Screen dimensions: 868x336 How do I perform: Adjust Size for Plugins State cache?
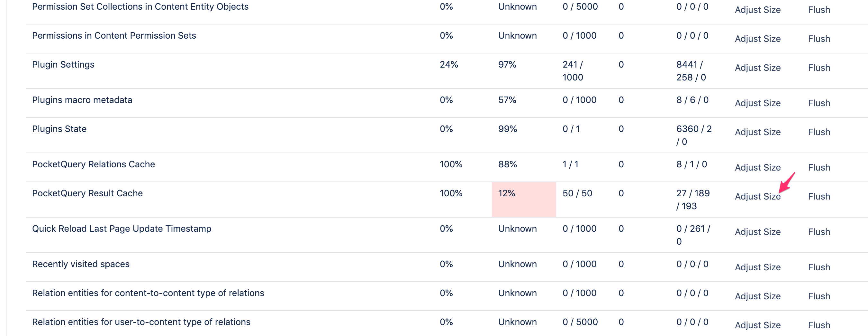click(757, 132)
